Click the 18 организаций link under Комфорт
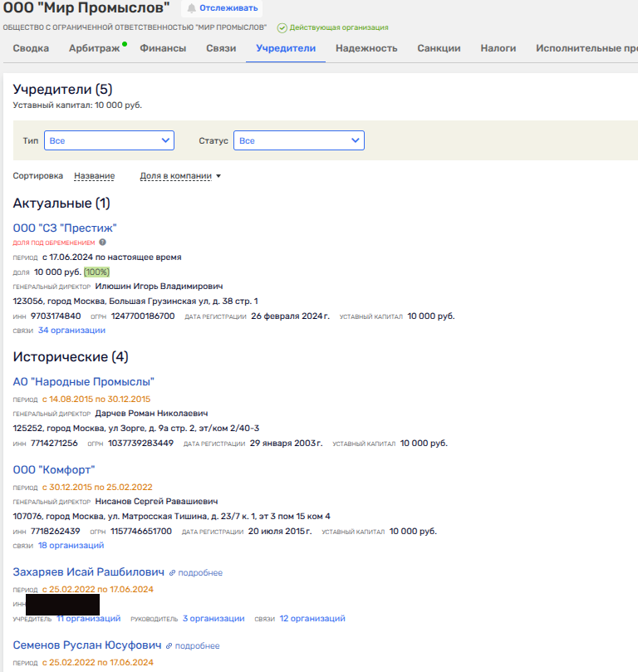The width and height of the screenshot is (638, 672). pos(71,545)
